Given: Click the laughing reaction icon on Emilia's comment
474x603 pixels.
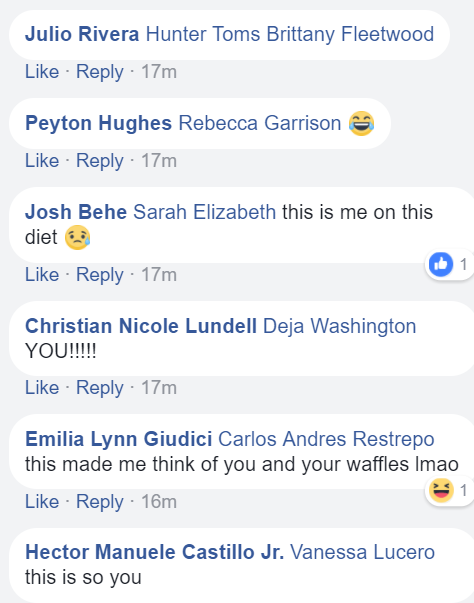Looking at the screenshot, I should point(441,490).
